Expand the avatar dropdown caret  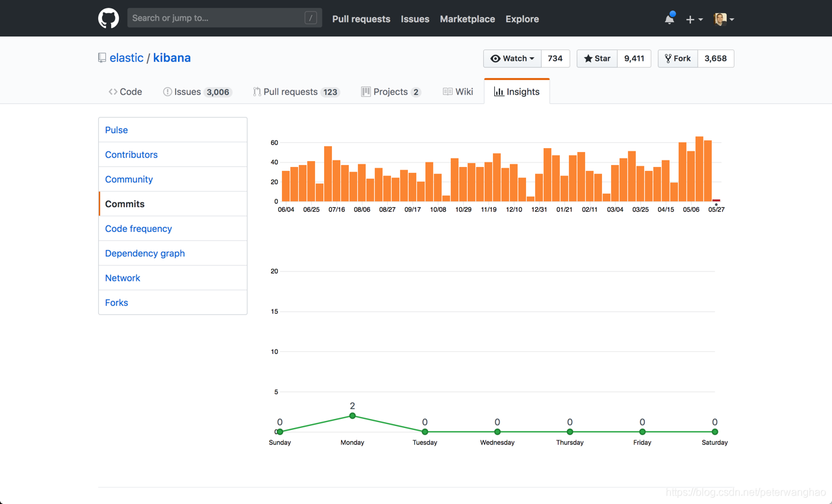[733, 18]
